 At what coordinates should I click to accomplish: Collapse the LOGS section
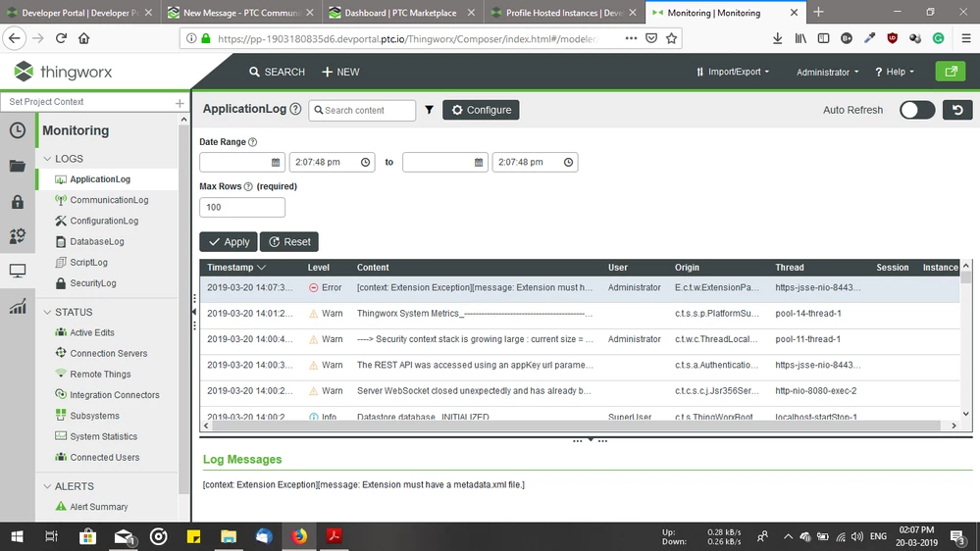tap(47, 159)
